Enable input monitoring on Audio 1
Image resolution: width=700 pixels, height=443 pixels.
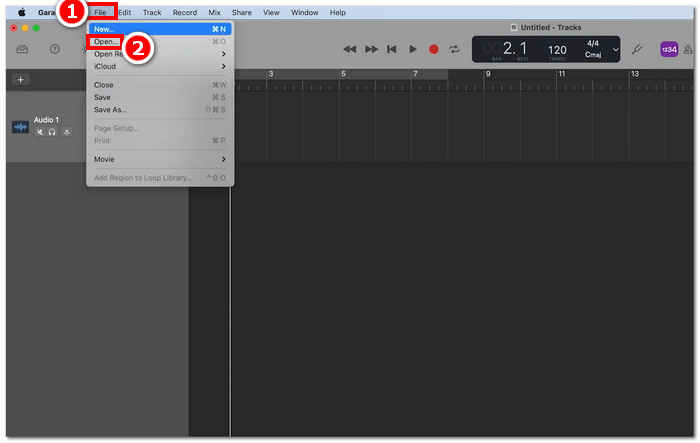point(67,132)
